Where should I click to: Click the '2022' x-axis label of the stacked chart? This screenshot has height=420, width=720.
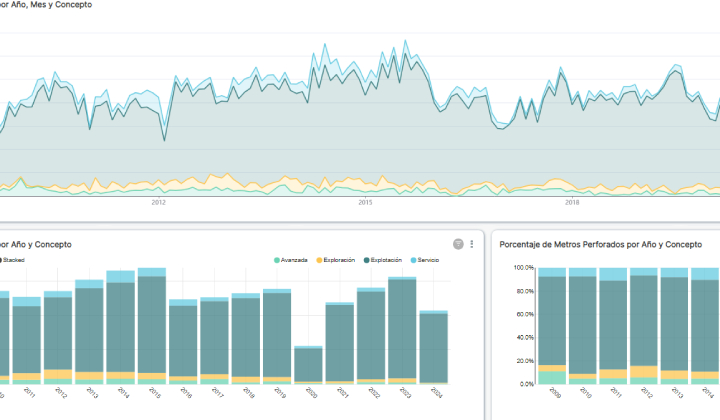pyautogui.click(x=374, y=392)
